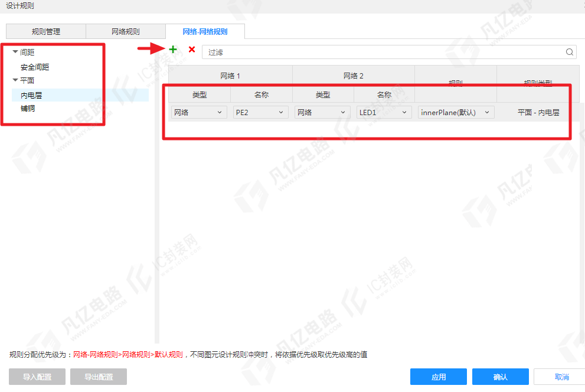Delete rule with the red X icon

click(x=192, y=49)
